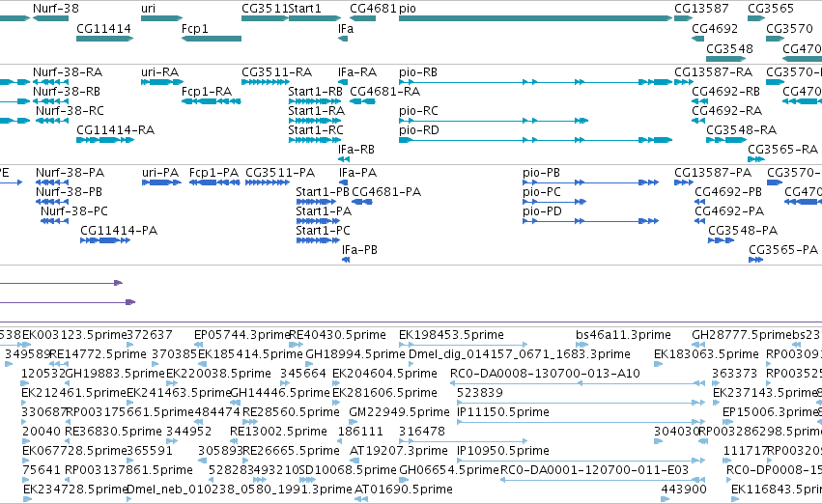Click protein Start1-PC
Screen dimensions: 822x504
(x=323, y=231)
